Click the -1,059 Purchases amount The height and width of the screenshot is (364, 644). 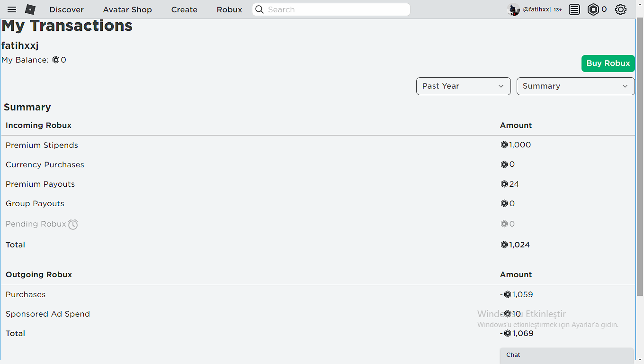coord(517,294)
